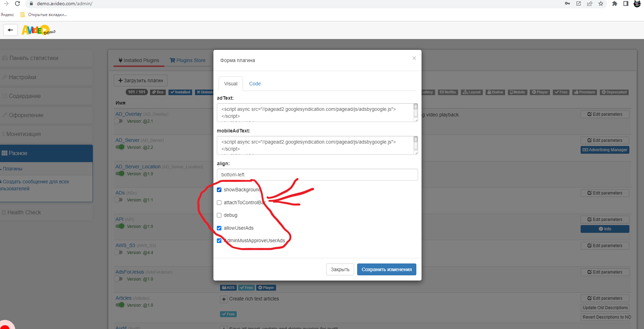Viewport: 644px width, 329px height.
Task: Close the plugin form with the X
Action: (414, 58)
